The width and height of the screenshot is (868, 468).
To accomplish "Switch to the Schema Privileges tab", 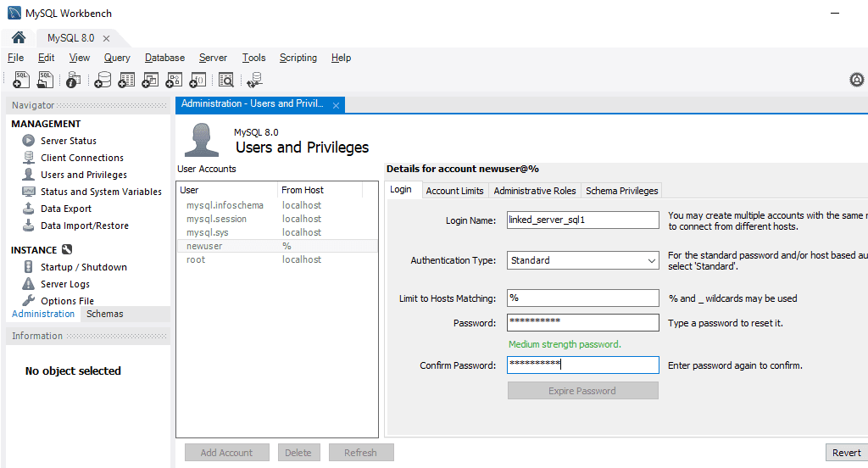I will coord(621,191).
